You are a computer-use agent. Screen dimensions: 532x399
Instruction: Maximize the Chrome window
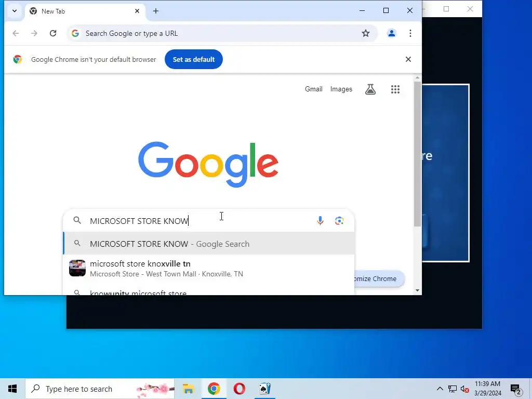click(x=386, y=10)
